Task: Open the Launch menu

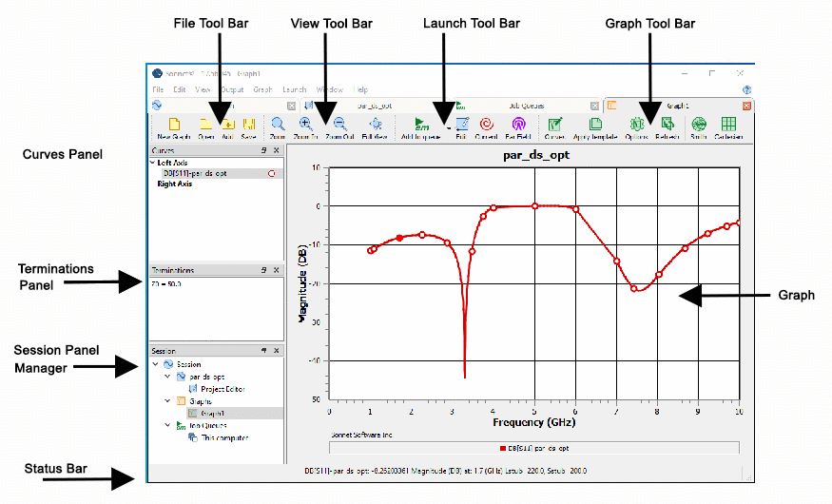Action: tap(294, 89)
